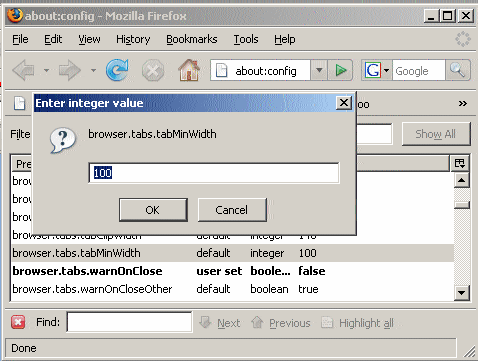Click the Forward arrow navigation button
This screenshot has width=478, height=361.
pos(69,70)
